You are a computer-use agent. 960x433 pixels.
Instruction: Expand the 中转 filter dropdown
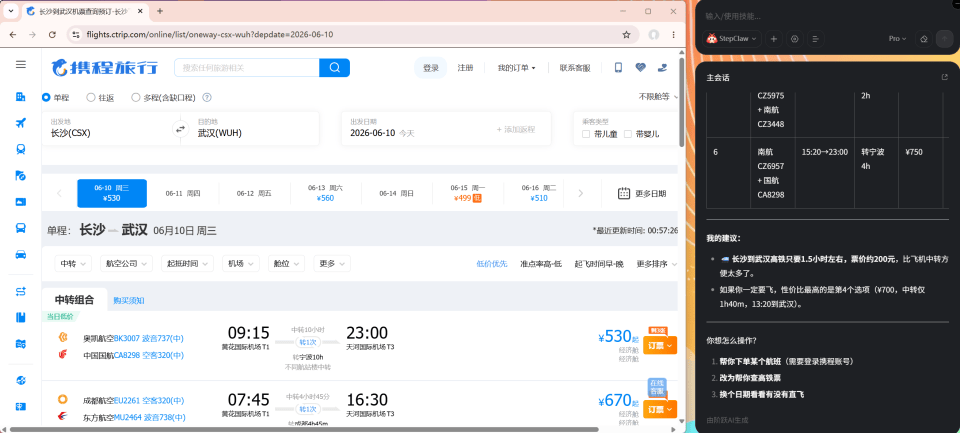tap(73, 263)
